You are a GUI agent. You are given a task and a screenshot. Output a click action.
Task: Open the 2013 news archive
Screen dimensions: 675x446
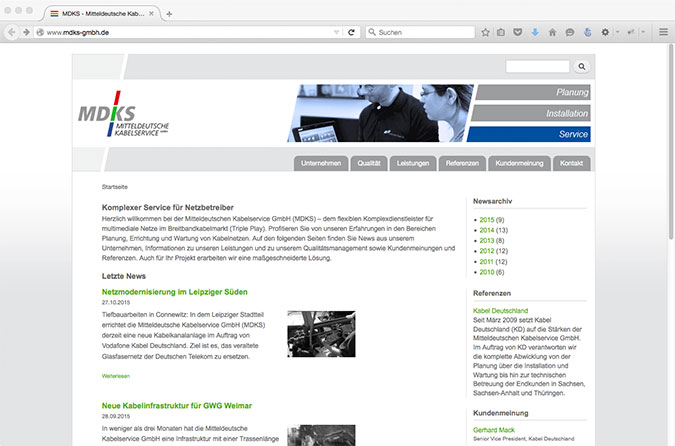487,241
